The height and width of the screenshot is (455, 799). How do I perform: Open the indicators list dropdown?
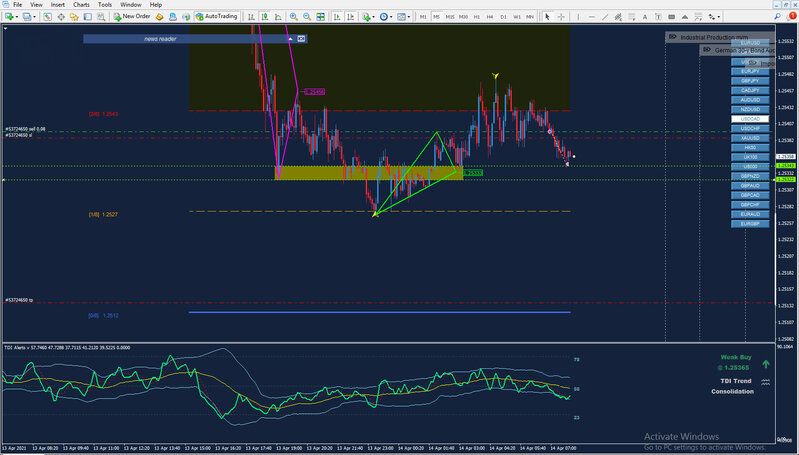point(369,17)
